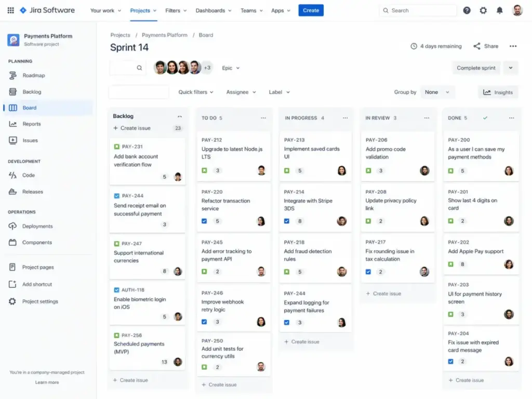The image size is (532, 399).
Task: Click the blue Create button
Action: pos(311,10)
